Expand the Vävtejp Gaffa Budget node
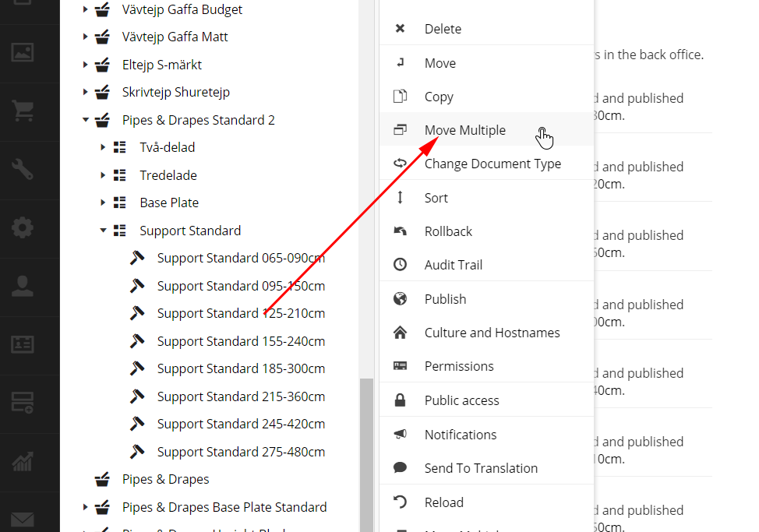The height and width of the screenshot is (532, 759). pyautogui.click(x=85, y=9)
